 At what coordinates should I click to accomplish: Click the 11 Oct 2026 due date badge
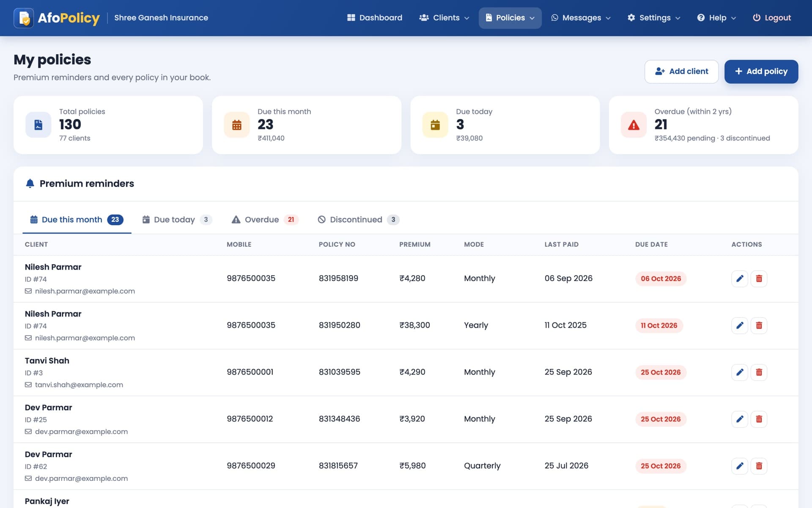tap(659, 326)
